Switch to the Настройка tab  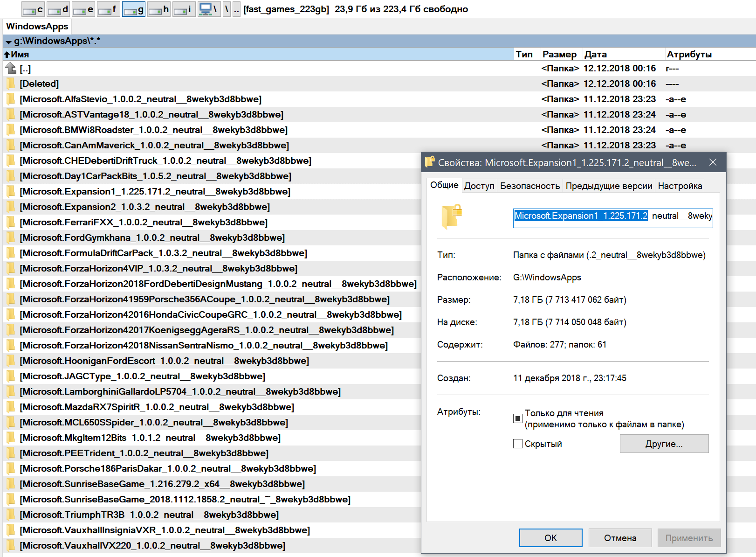click(x=680, y=186)
